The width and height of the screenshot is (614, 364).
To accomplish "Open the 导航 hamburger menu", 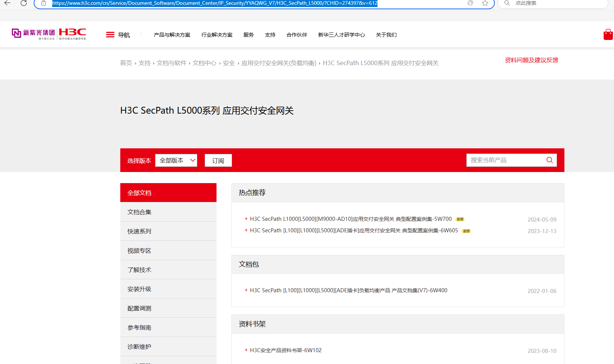I will [118, 35].
